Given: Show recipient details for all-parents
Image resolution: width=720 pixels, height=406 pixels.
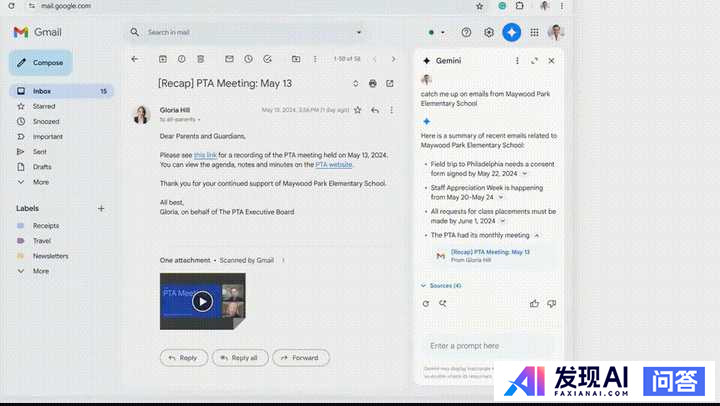Looking at the screenshot, I should [199, 119].
